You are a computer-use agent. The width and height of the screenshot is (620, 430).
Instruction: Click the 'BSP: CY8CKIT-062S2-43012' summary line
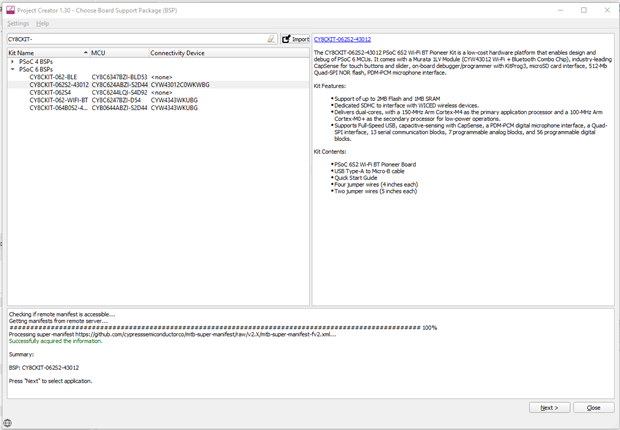click(44, 367)
